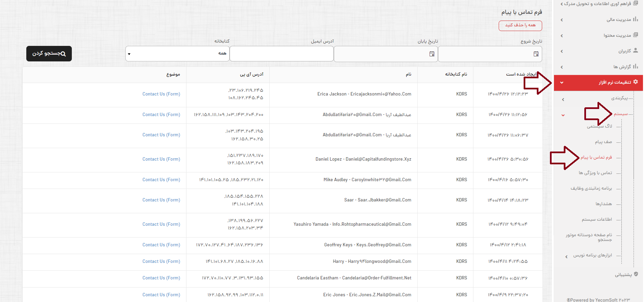This screenshot has height=302, width=644.
Task: Open Daniel Lopez's Contact Us (Form) link
Action: [161, 159]
